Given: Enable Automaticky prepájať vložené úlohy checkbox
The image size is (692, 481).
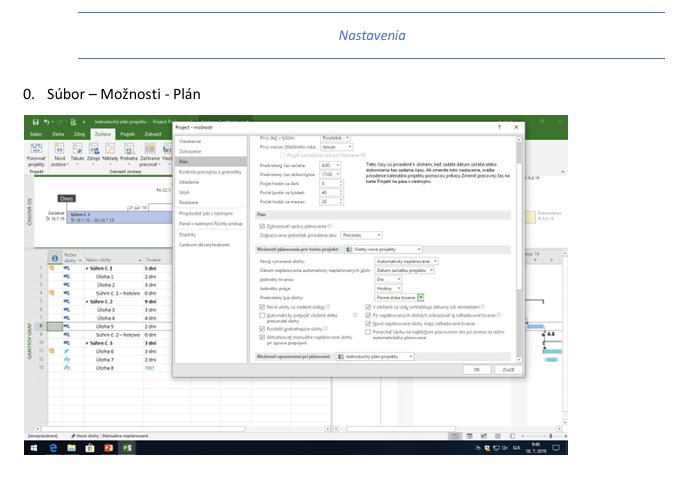Looking at the screenshot, I should pos(262,316).
